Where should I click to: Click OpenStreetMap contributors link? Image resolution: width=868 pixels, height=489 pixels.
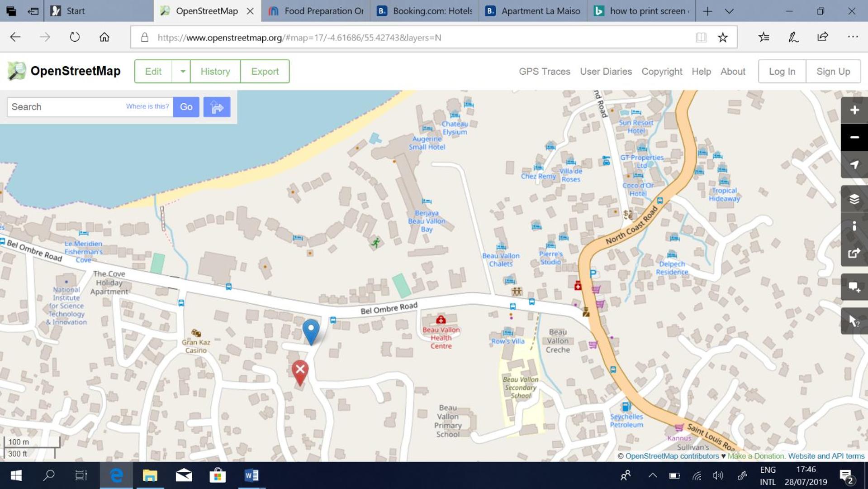coord(672,456)
